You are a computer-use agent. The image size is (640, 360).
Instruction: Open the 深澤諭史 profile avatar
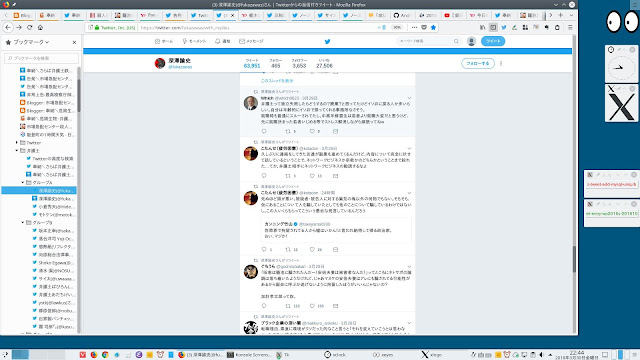click(x=160, y=63)
